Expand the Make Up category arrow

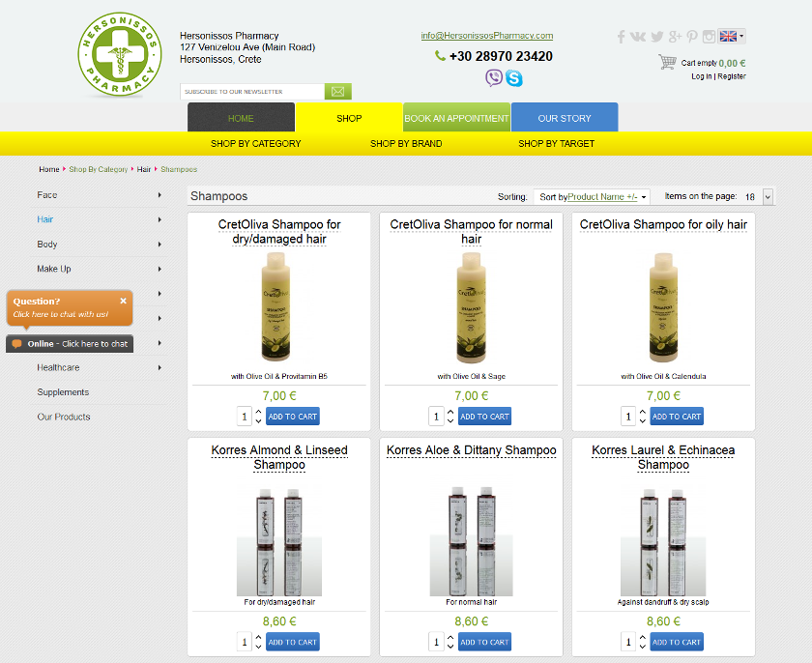(159, 269)
